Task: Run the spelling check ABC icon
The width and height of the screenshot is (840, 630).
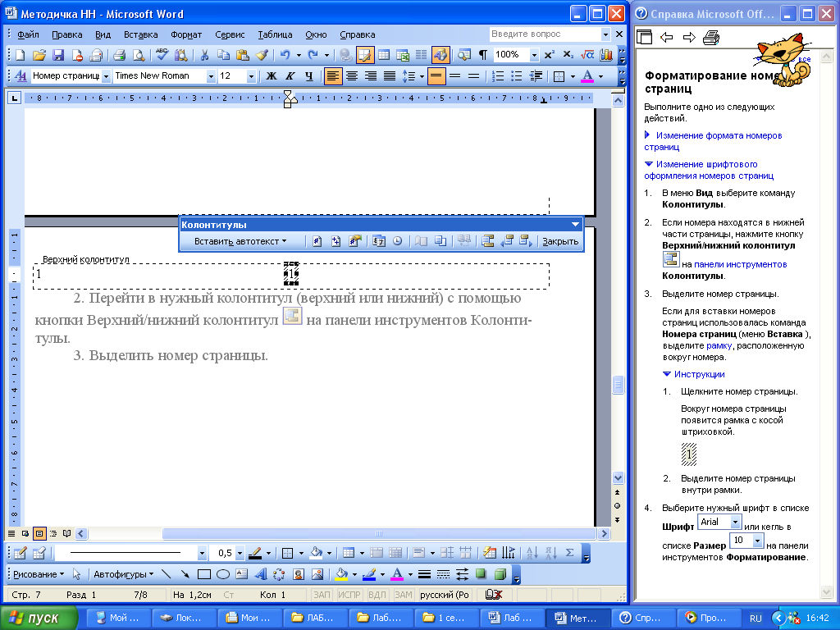Action: pyautogui.click(x=162, y=55)
